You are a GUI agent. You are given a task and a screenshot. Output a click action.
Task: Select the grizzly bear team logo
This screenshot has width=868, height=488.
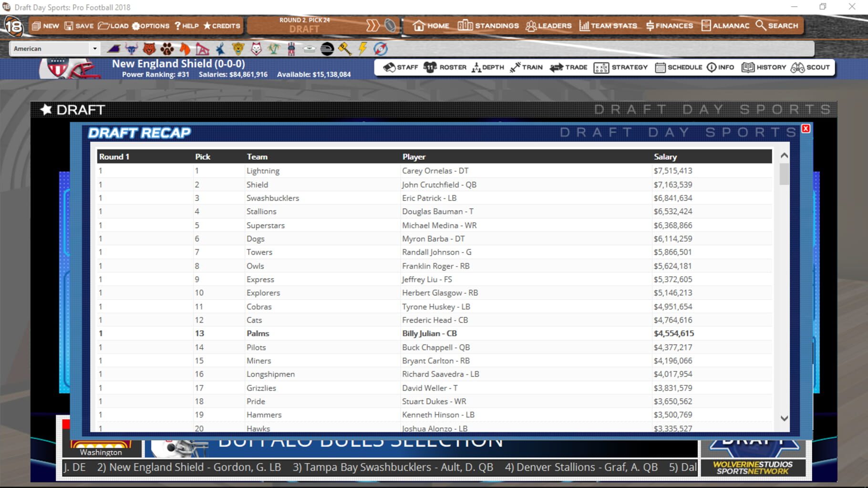coord(149,49)
